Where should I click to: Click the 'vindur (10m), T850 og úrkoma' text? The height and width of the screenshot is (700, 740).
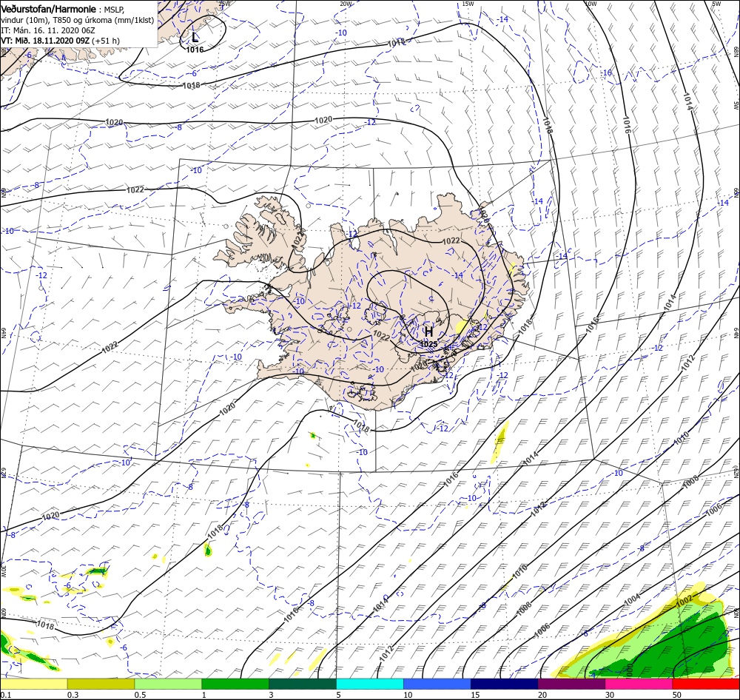tap(57, 20)
